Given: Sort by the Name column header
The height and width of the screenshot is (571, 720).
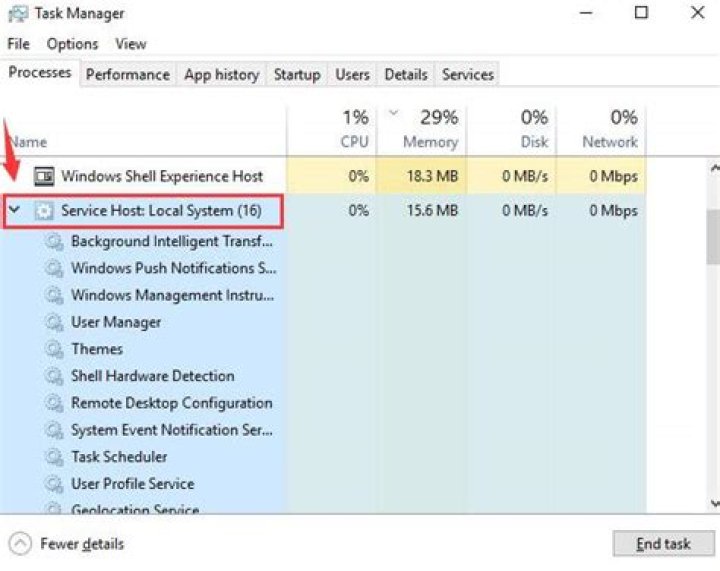Looking at the screenshot, I should click(143, 131).
